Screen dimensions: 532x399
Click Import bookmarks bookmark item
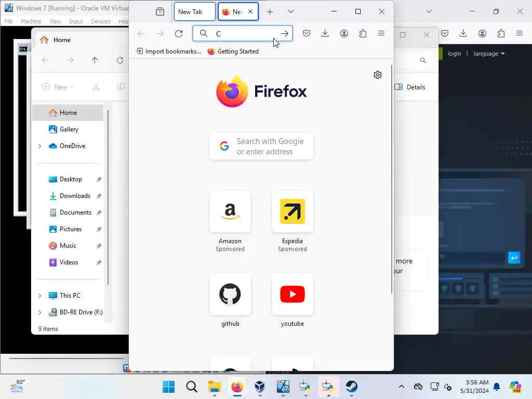click(168, 51)
